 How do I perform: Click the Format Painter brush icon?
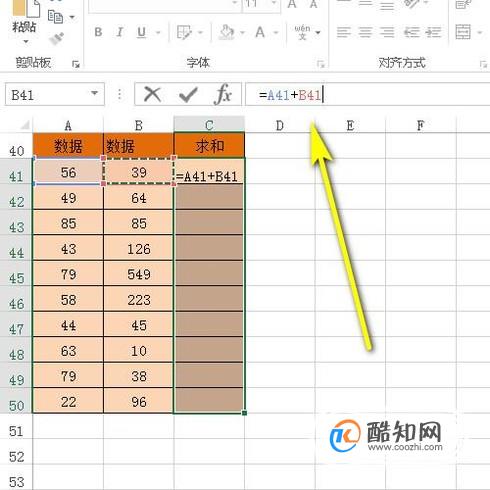pyautogui.click(x=57, y=38)
